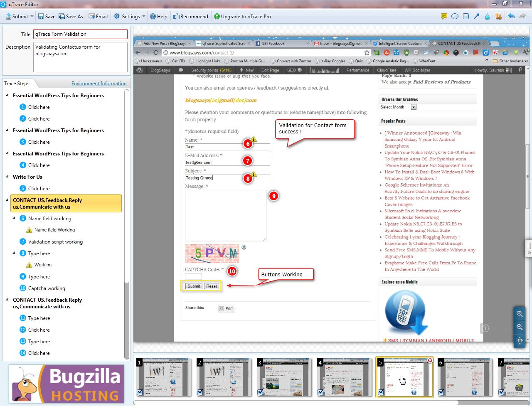Uncheck the checkbox on thumbnail 1
The image size is (532, 406).
(x=140, y=392)
